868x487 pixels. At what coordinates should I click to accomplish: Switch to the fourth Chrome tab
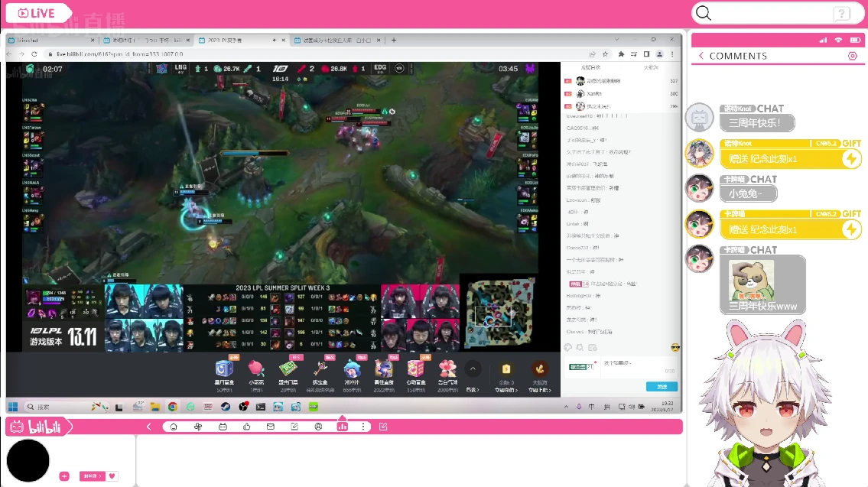pos(337,41)
